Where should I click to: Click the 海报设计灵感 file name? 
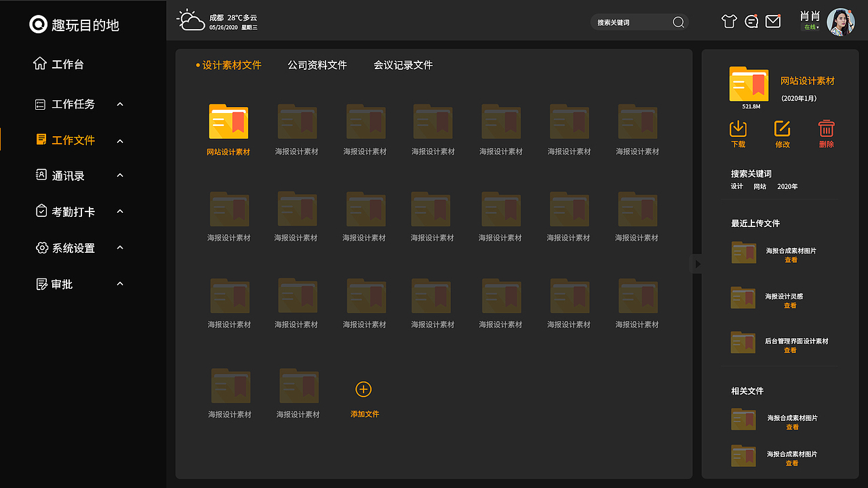coord(784,296)
